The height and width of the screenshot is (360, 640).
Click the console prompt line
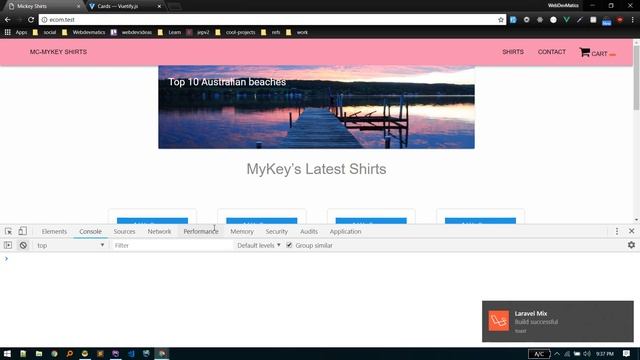[320, 259]
